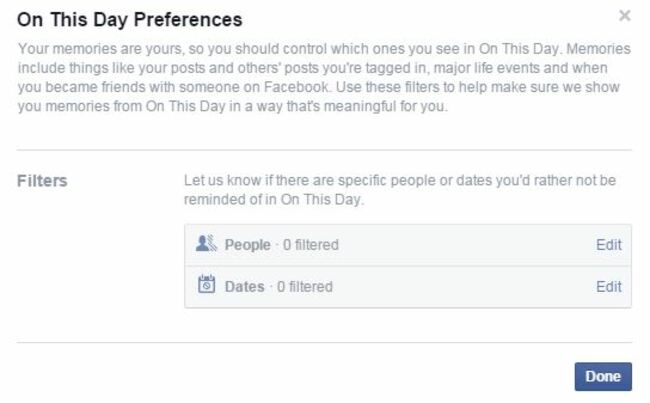
Task: Click the On This Day Preferences title
Action: tap(130, 19)
